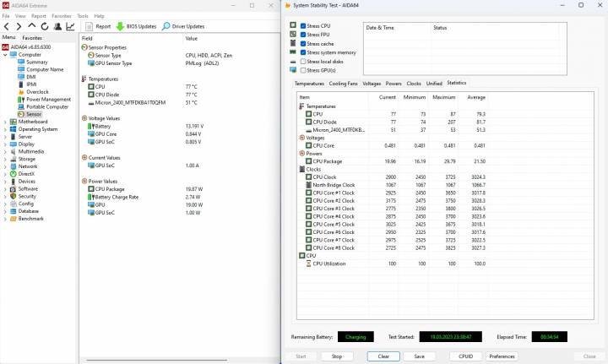Expand the Software tree node
This screenshot has height=364, width=608.
click(x=5, y=189)
